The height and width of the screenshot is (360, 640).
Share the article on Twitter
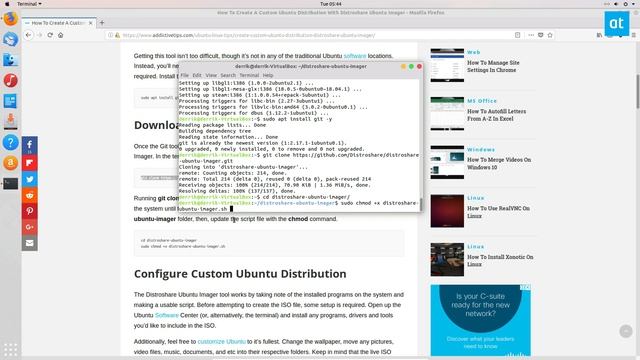point(29,179)
